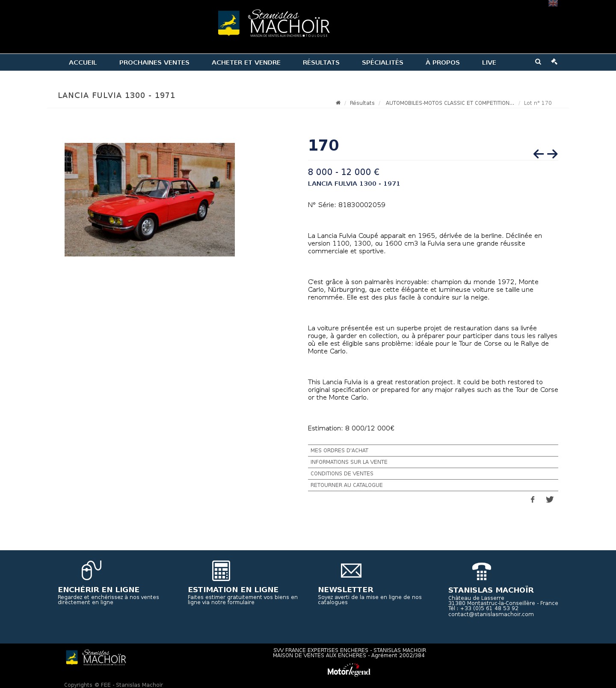Click the Résultats breadcrumb link

(362, 103)
